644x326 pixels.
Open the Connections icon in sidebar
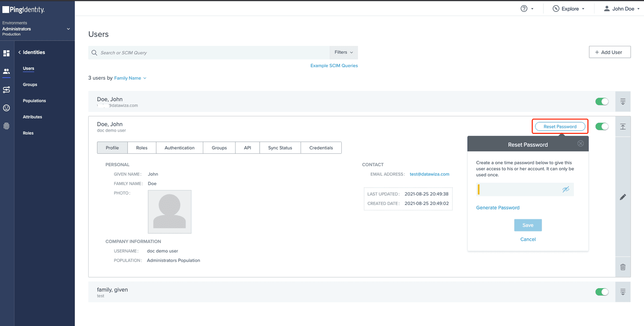(6, 90)
